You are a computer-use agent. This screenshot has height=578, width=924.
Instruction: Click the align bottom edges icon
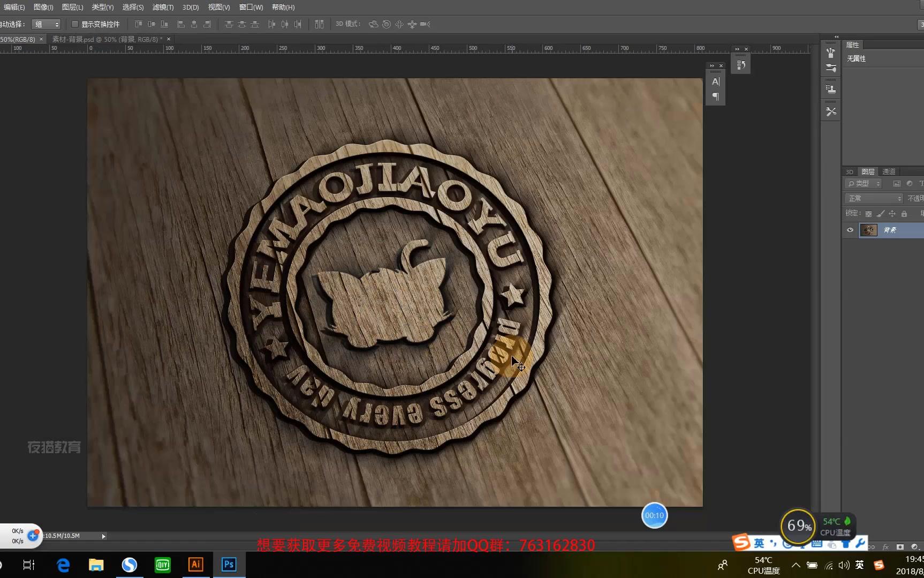(164, 24)
